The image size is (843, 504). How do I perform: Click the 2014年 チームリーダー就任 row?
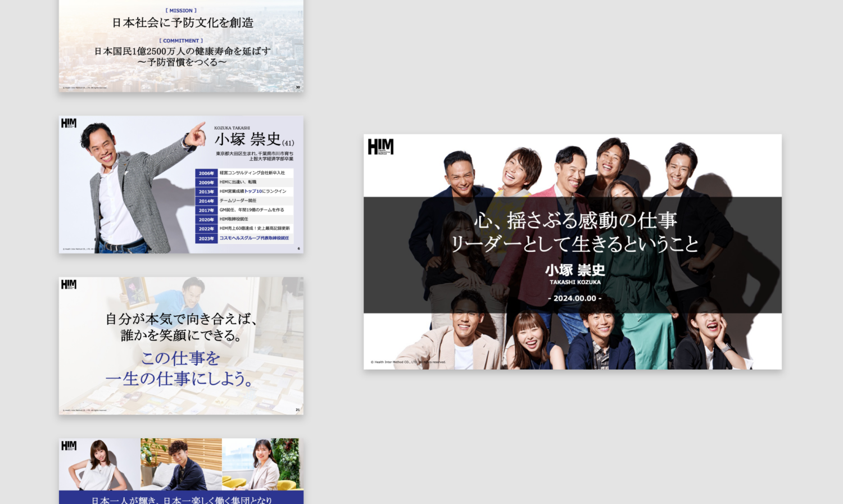coord(244,201)
